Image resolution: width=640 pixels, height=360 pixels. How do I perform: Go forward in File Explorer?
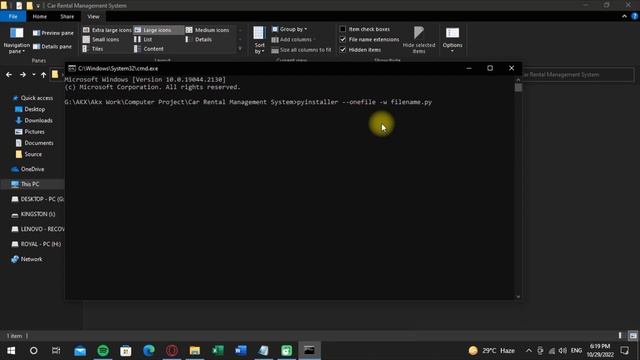pyautogui.click(x=23, y=75)
